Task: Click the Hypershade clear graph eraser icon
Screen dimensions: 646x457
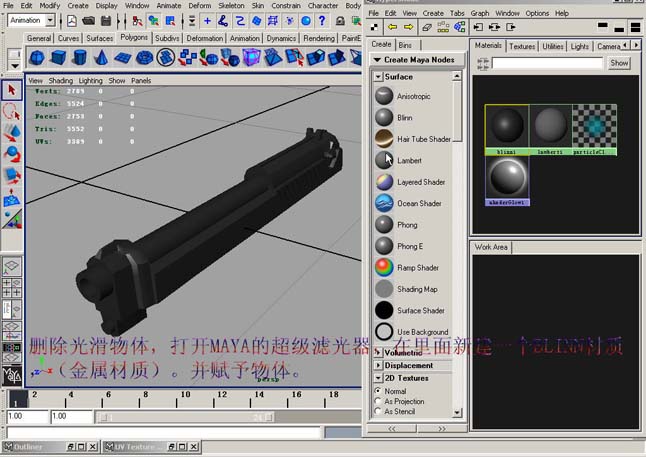Action: click(427, 27)
